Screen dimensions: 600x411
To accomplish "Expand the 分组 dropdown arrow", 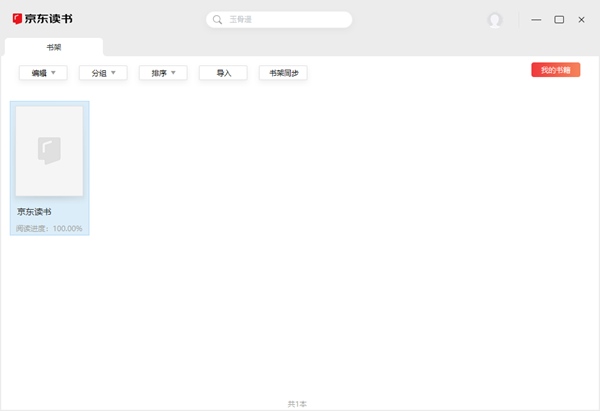I will [113, 72].
